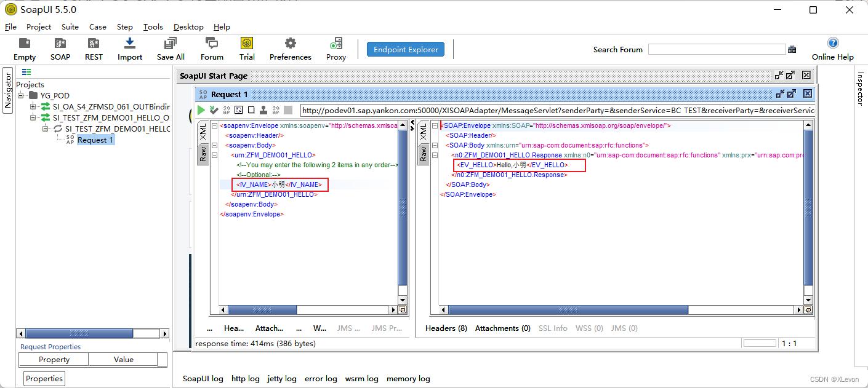Viewport: 868px width, 388px height.
Task: Open the http log
Action: pyautogui.click(x=246, y=378)
